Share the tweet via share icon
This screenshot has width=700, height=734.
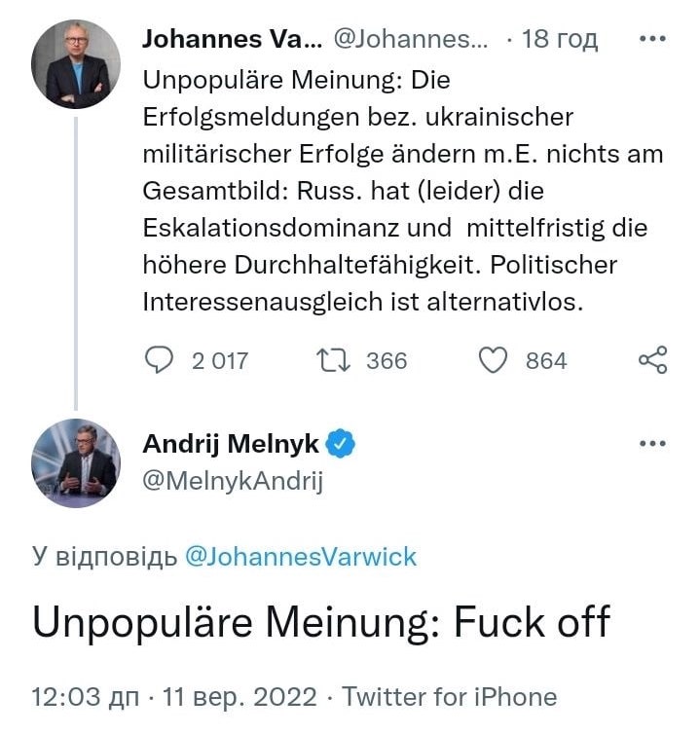point(652,361)
